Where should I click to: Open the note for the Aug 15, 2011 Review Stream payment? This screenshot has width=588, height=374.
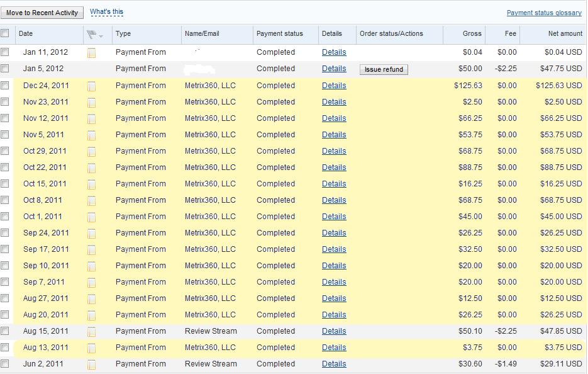[92, 331]
